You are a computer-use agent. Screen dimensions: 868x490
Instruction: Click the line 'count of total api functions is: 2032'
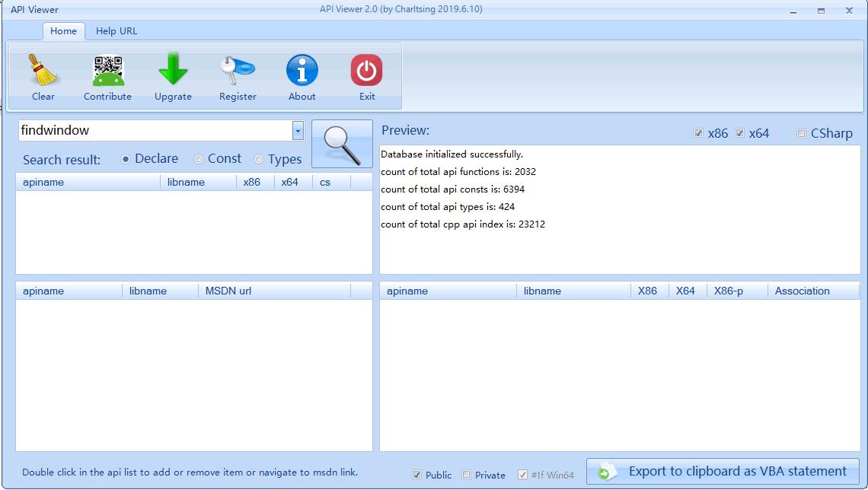[458, 172]
